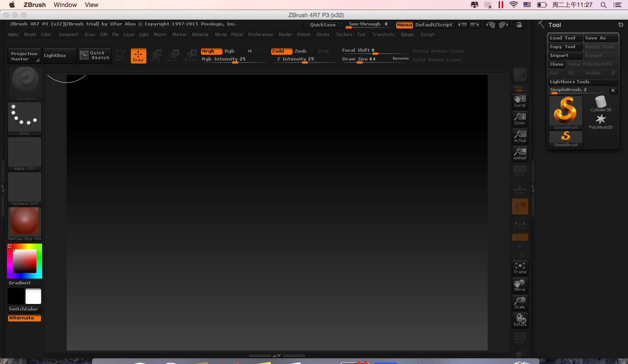Toggle the Mrgb channel button

point(212,51)
